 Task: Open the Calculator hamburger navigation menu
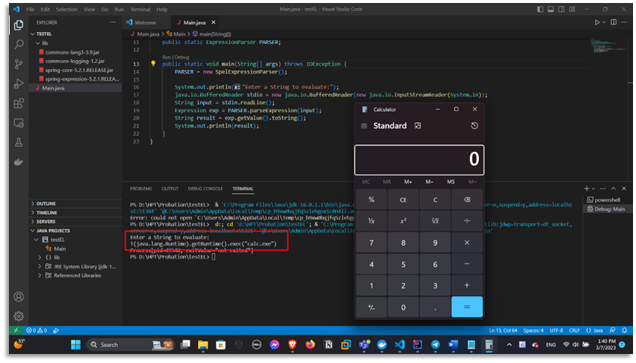click(x=364, y=126)
